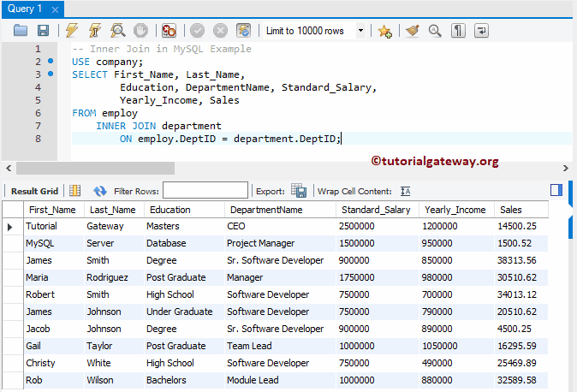Open a SQL script file
Image resolution: width=577 pixels, height=392 pixels.
tap(21, 30)
